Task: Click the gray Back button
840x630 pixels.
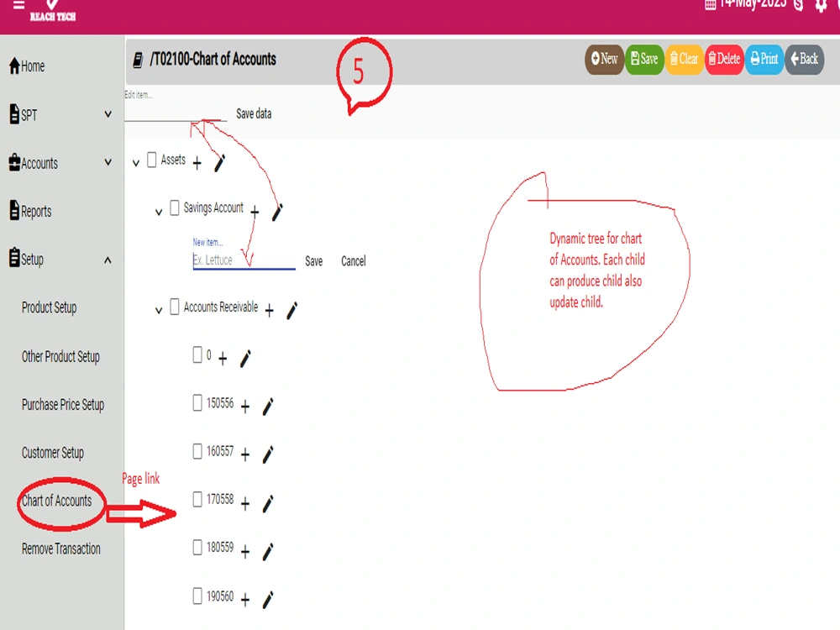Action: (805, 59)
